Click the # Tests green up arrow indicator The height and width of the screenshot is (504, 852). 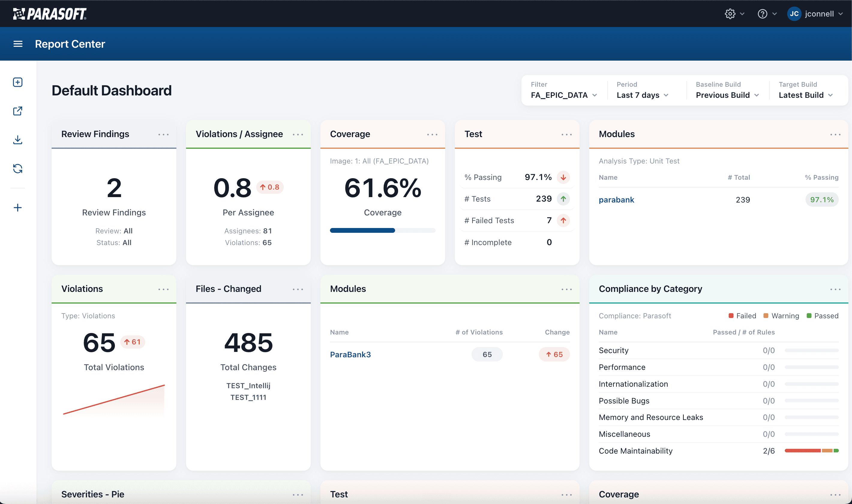[563, 199]
